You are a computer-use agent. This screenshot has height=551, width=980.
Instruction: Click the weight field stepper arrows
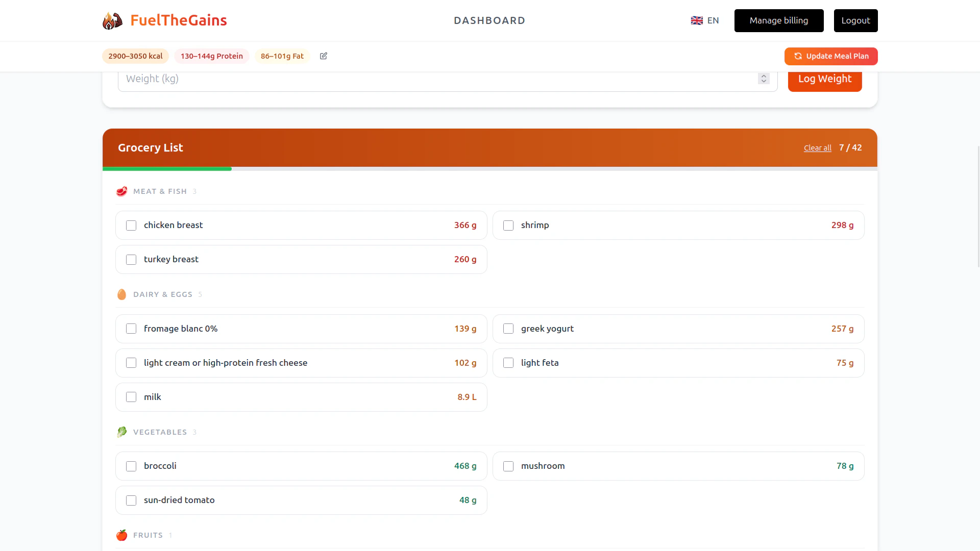tap(764, 79)
